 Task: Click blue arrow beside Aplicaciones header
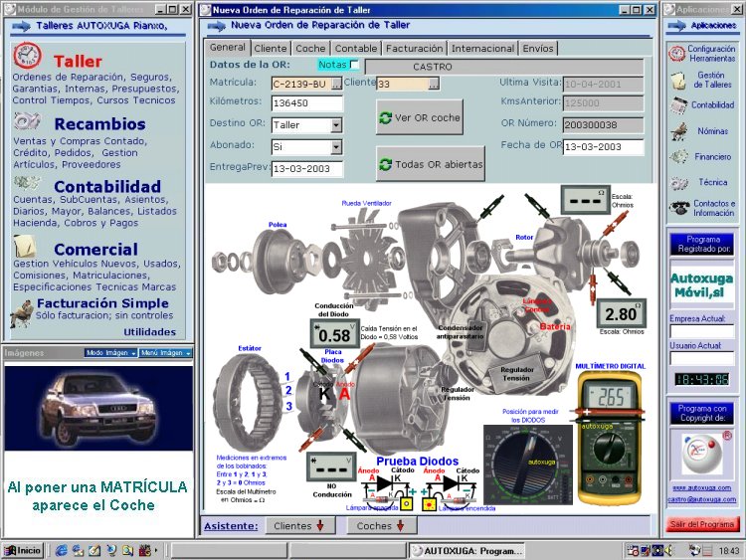pyautogui.click(x=676, y=26)
